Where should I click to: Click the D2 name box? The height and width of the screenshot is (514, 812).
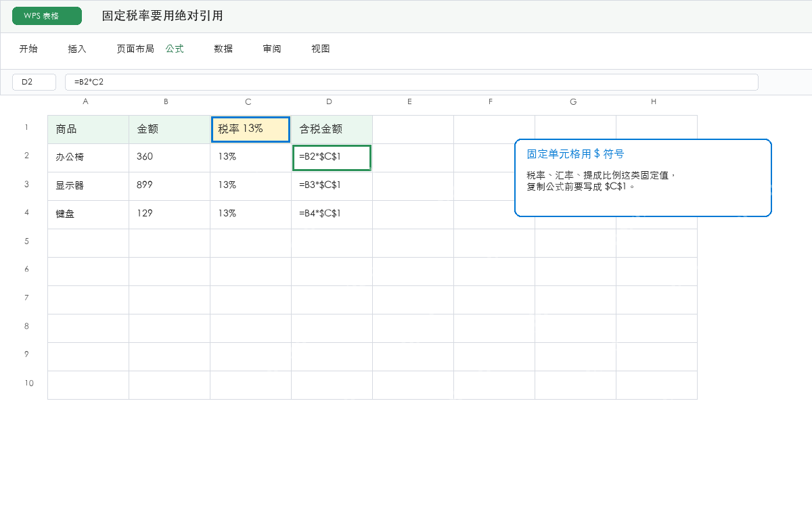coord(34,82)
